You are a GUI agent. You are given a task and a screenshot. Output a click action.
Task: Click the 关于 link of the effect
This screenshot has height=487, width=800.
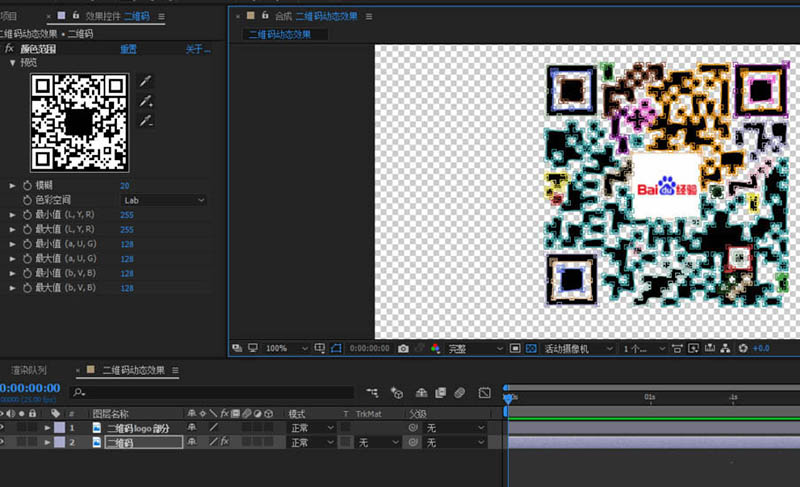pyautogui.click(x=197, y=49)
